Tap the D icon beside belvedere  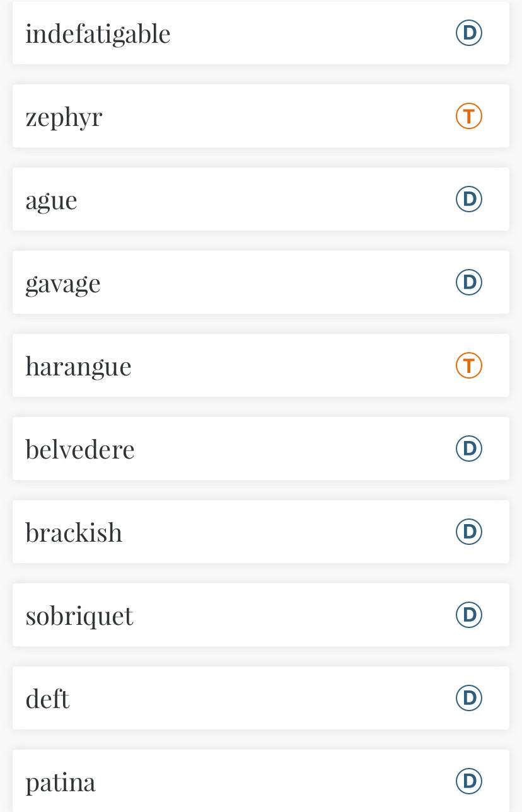coord(469,449)
